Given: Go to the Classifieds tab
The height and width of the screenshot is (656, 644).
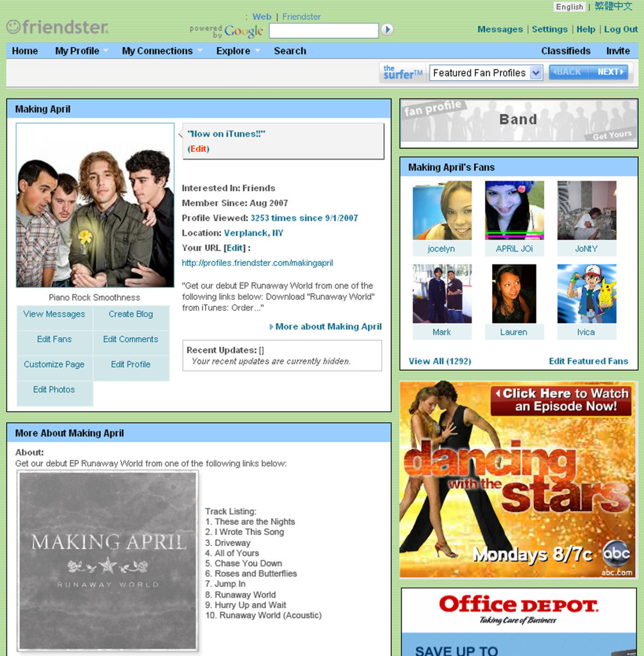Looking at the screenshot, I should pyautogui.click(x=565, y=51).
